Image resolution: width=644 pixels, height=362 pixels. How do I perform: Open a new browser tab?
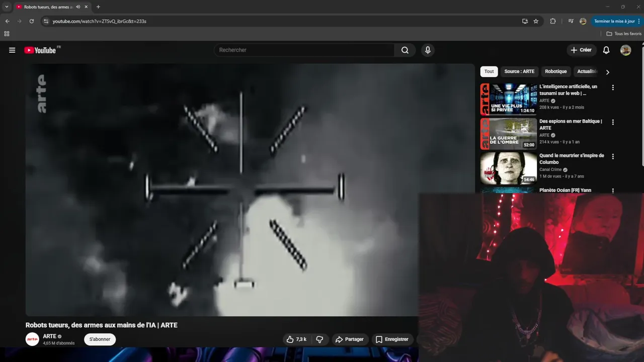(98, 7)
